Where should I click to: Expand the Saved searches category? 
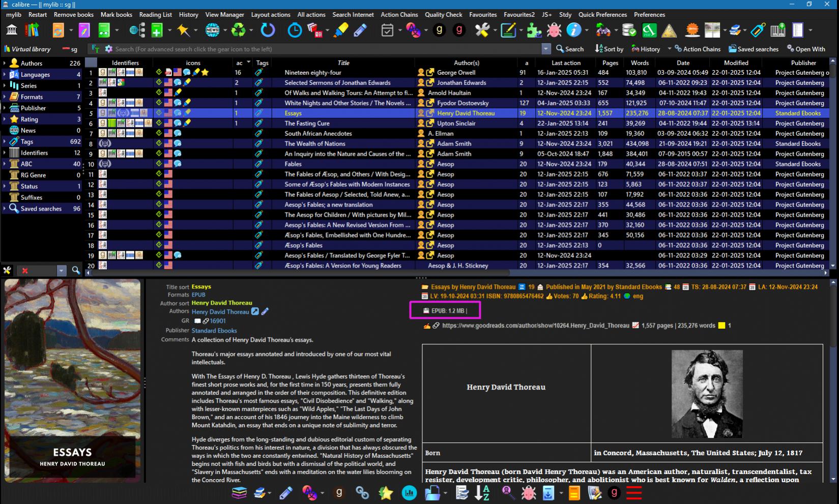point(5,209)
